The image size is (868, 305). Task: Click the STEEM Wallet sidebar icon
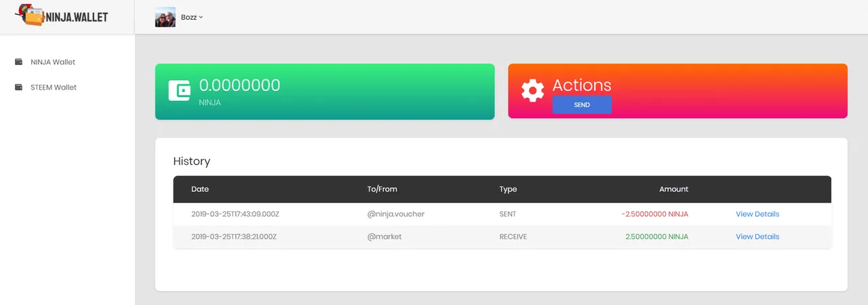pos(19,87)
